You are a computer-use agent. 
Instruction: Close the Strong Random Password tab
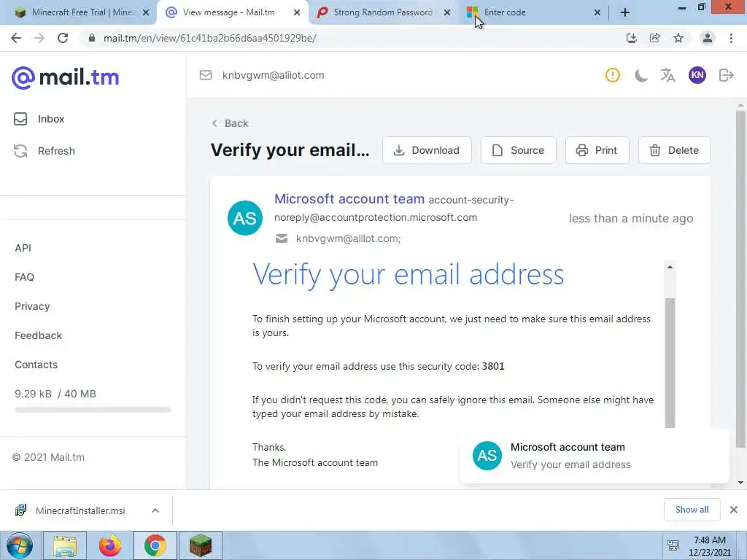447,12
